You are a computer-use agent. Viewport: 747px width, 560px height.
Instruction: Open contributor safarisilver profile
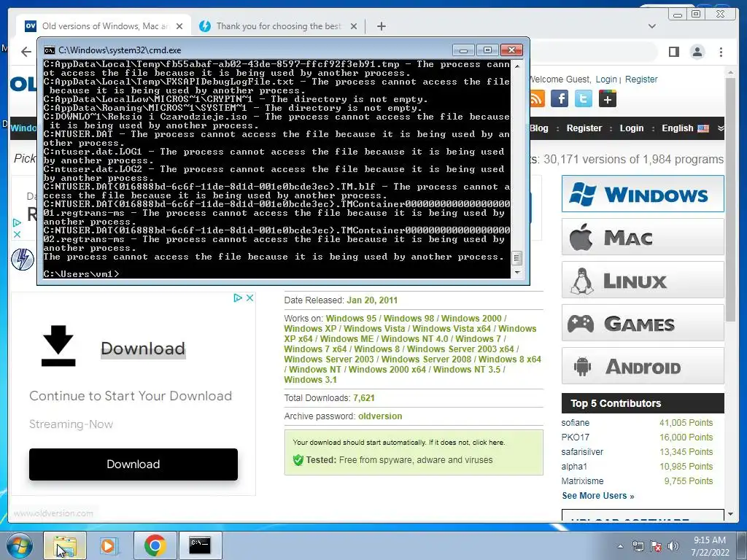tap(582, 452)
